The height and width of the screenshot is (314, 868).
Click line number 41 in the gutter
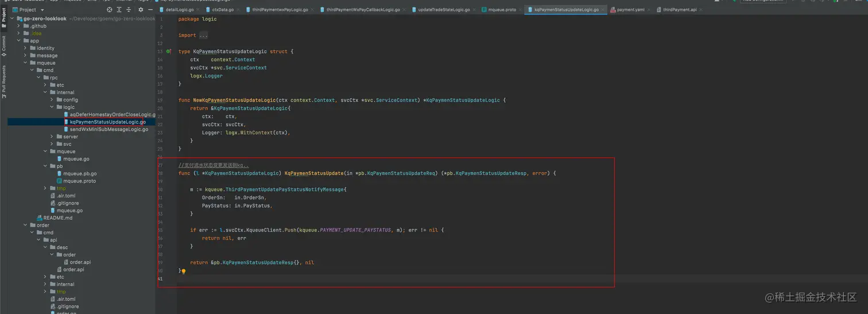tap(161, 279)
